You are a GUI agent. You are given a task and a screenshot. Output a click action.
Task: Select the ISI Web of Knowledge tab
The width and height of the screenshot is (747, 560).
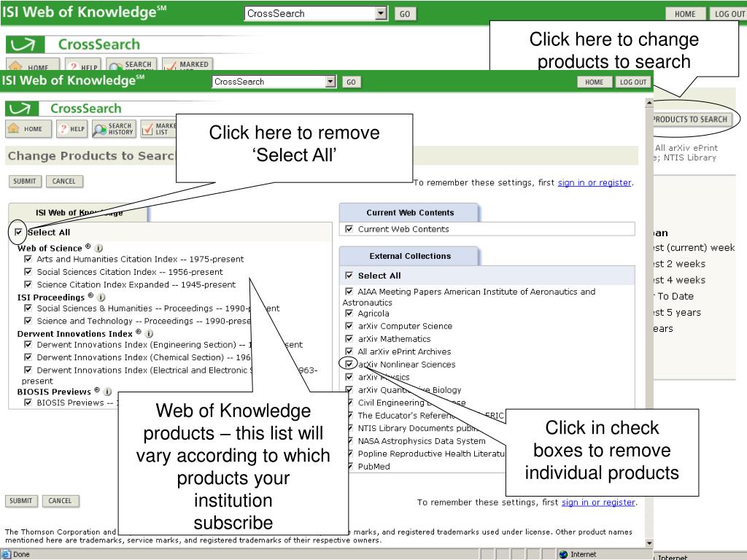(x=79, y=212)
